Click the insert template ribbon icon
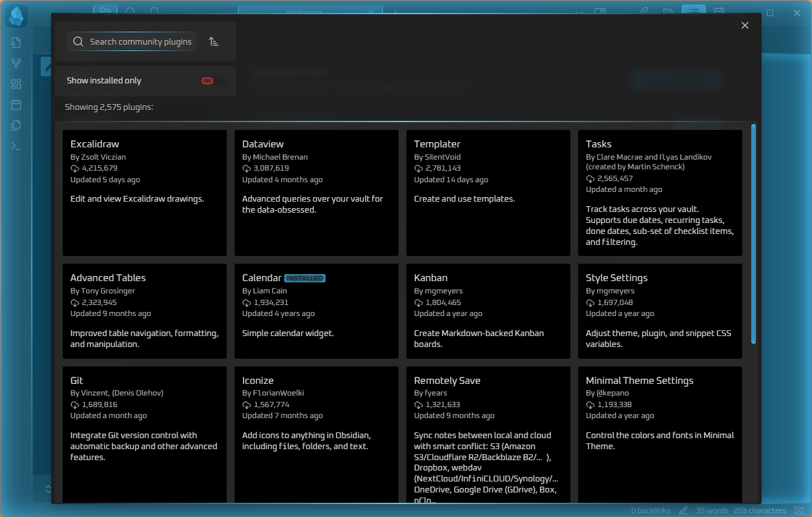This screenshot has width=812, height=517. point(16,125)
